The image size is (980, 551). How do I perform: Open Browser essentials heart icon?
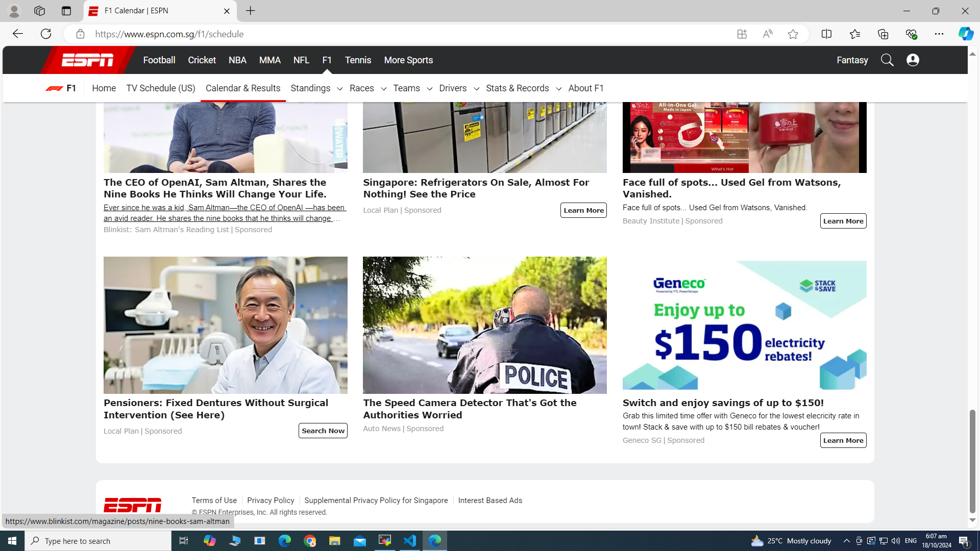(x=911, y=34)
